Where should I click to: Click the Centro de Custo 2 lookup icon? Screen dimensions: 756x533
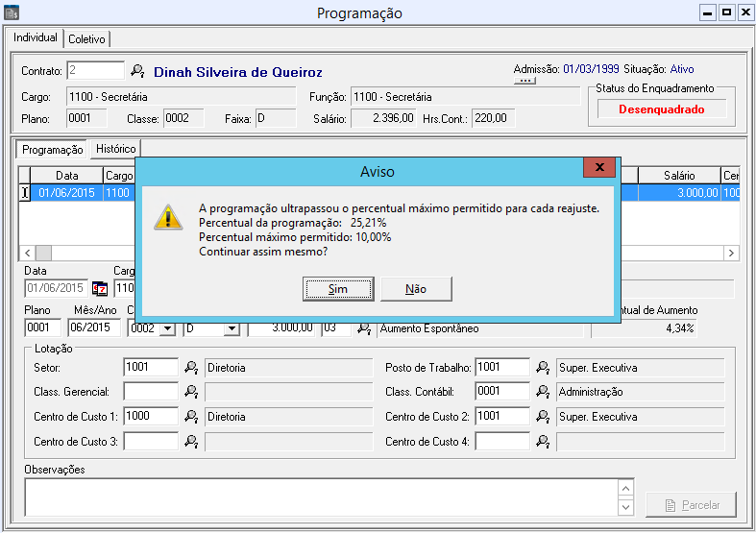pyautogui.click(x=543, y=417)
